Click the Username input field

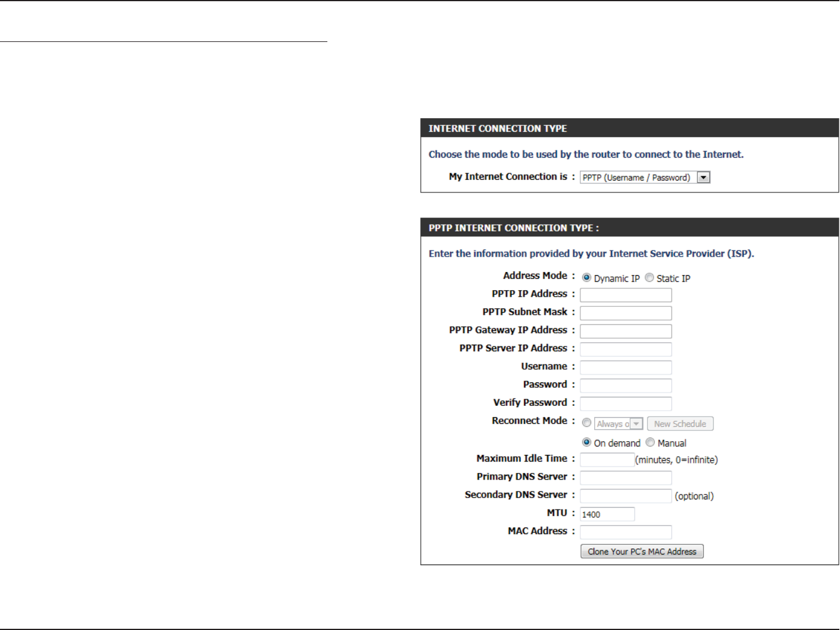point(625,367)
